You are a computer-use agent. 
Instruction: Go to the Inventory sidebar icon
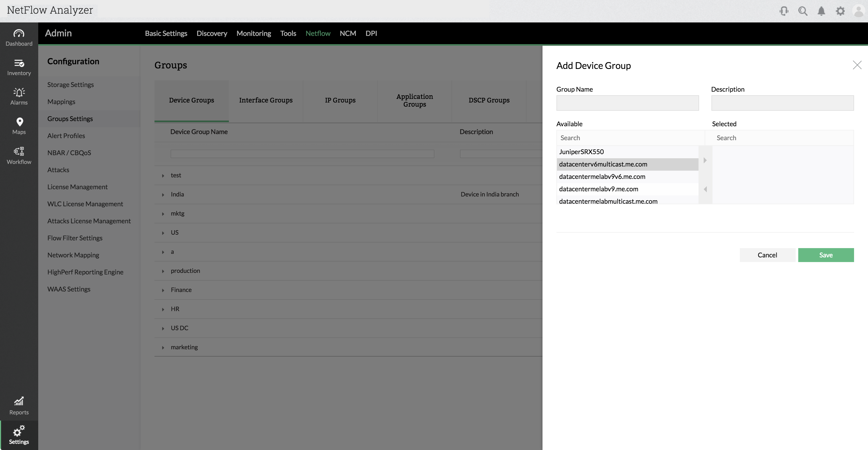click(19, 67)
